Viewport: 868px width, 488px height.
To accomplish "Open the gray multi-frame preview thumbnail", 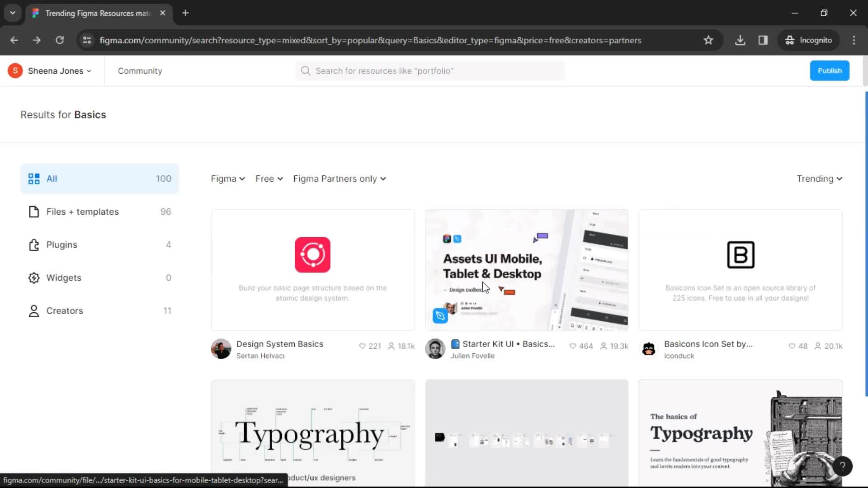I will pyautogui.click(x=527, y=433).
